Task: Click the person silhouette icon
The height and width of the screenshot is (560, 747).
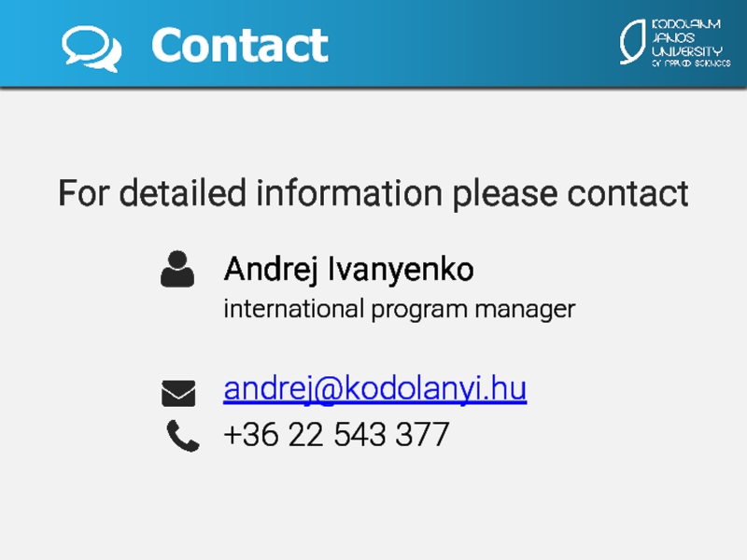Action: click(x=176, y=269)
